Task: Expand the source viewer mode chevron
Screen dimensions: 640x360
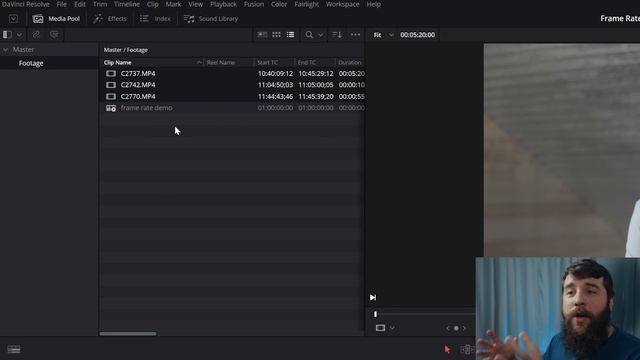Action: [392, 328]
